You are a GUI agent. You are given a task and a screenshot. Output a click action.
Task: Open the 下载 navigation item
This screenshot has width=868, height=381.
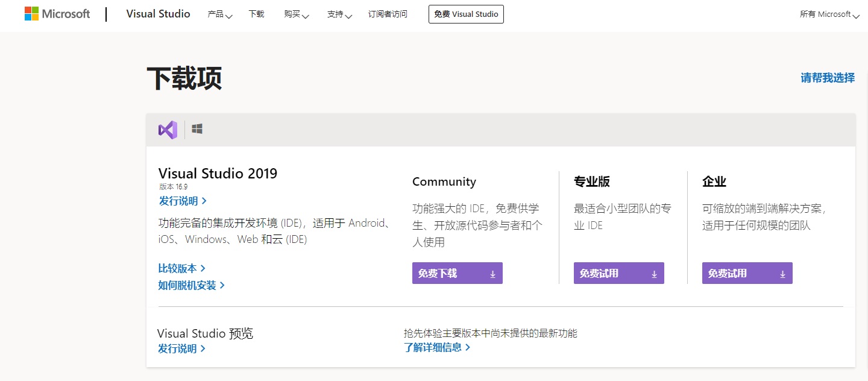point(256,14)
